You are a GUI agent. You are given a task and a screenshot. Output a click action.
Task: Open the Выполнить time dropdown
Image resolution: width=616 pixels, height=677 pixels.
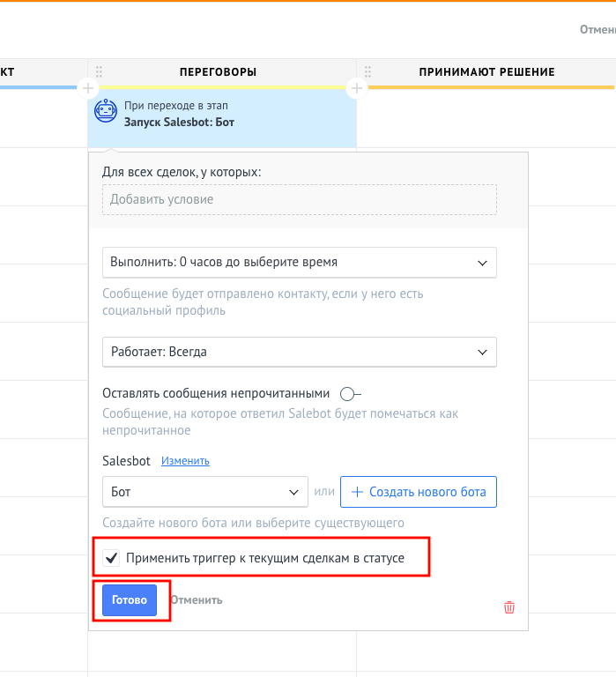pos(299,263)
